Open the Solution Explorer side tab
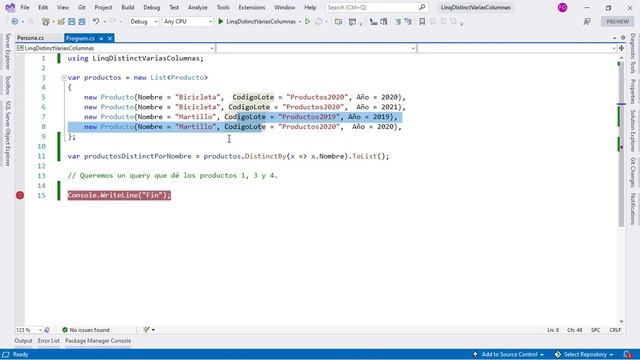This screenshot has width=640, height=360. [x=633, y=130]
